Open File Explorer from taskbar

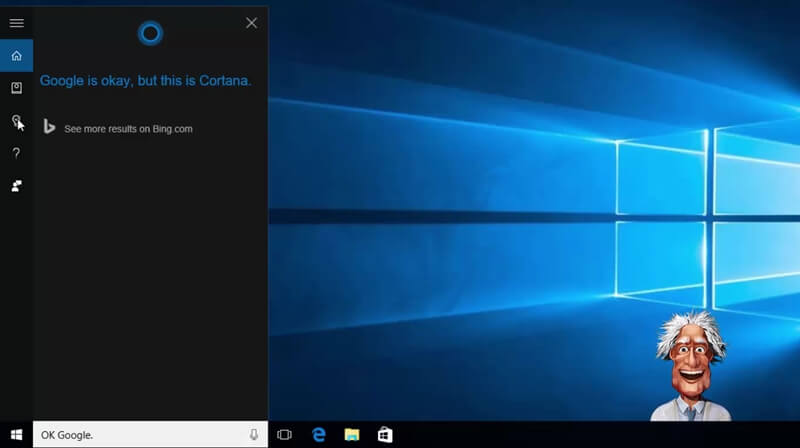pyautogui.click(x=352, y=435)
